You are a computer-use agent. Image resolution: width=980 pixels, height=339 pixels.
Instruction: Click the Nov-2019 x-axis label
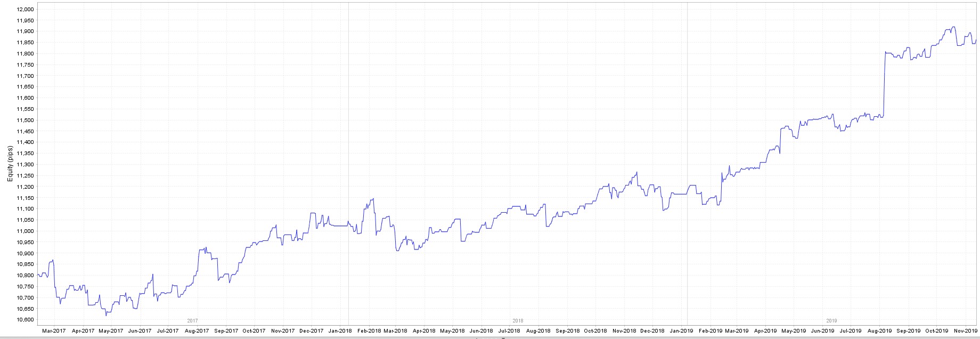pos(965,330)
